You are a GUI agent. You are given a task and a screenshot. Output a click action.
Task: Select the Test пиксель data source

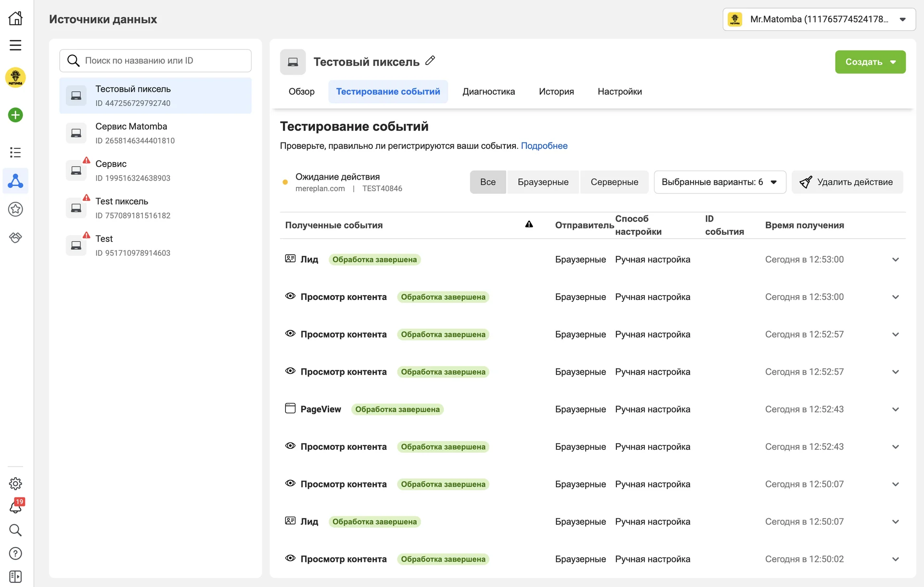[155, 208]
